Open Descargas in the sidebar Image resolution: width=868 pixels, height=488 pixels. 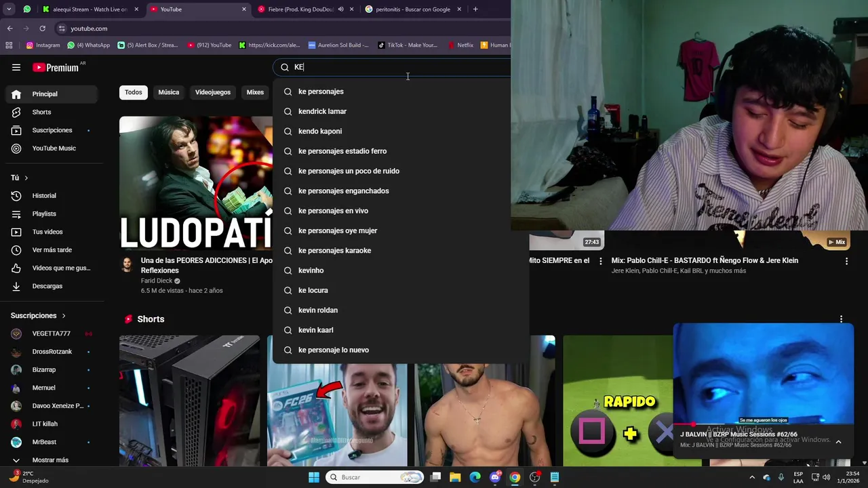point(52,286)
